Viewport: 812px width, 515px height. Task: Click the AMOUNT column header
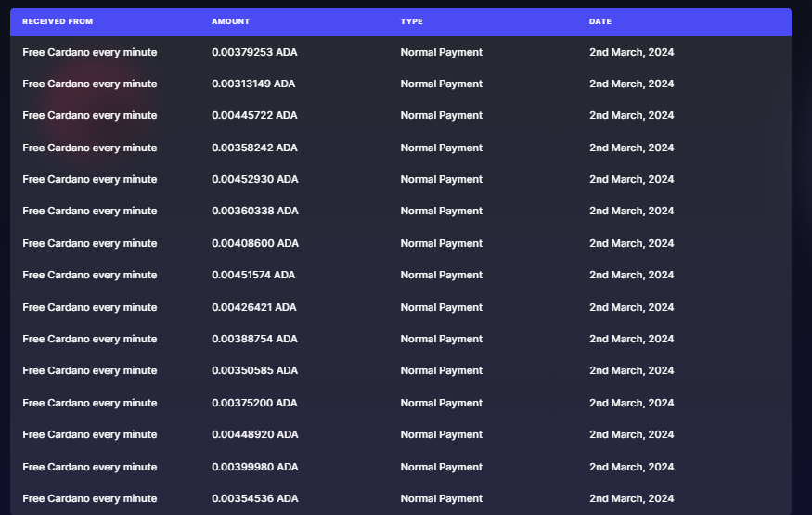tap(230, 21)
